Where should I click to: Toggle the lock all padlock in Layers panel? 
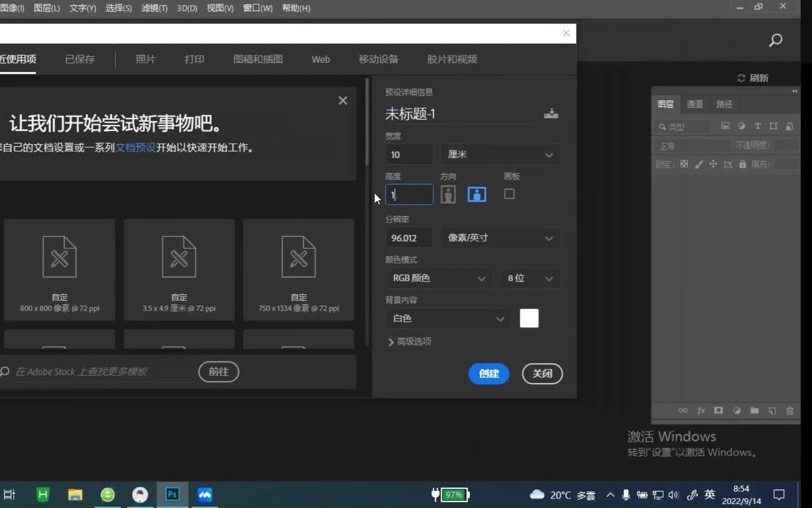(742, 164)
